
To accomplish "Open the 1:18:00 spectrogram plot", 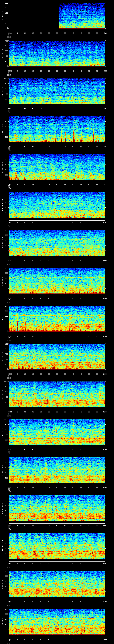I will tap(57, 546).
